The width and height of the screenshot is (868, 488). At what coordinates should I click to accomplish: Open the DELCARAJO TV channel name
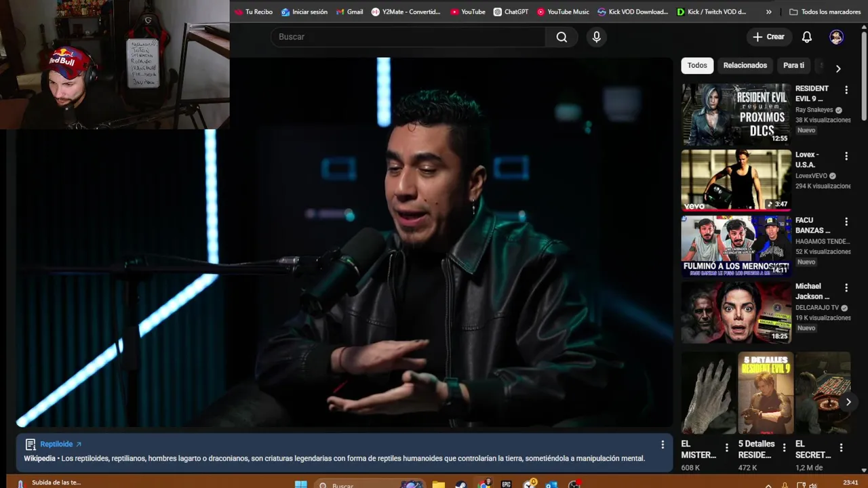coord(817,308)
